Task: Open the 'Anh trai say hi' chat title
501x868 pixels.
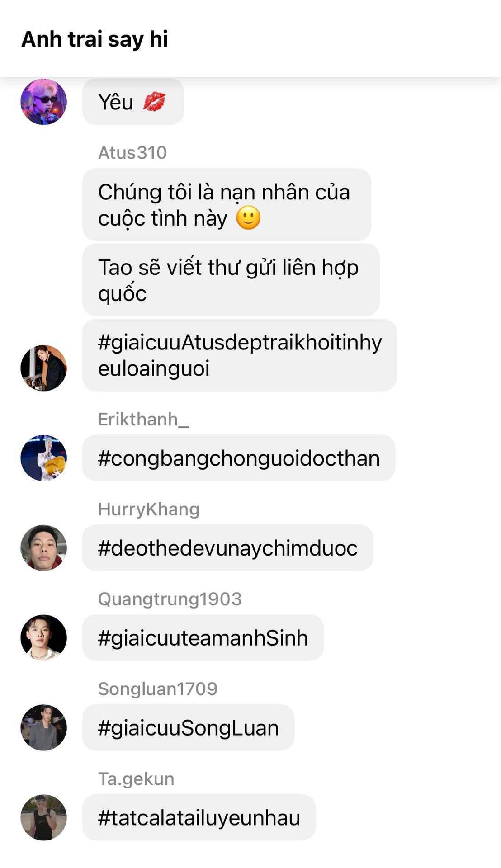Action: point(95,39)
